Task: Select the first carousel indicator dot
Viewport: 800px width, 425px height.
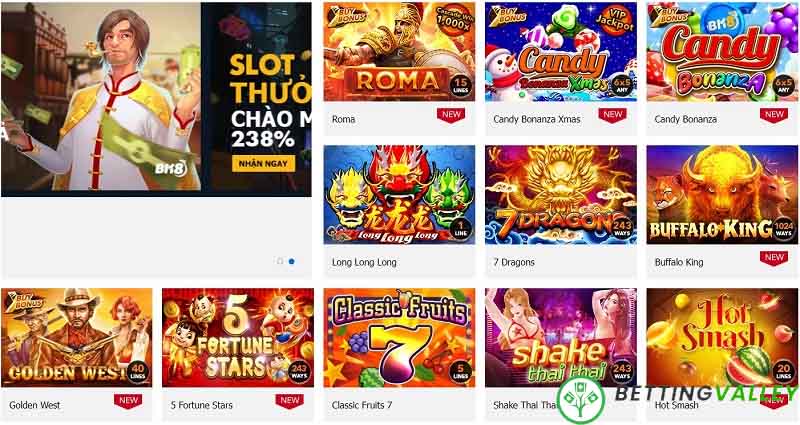Action: [x=280, y=261]
